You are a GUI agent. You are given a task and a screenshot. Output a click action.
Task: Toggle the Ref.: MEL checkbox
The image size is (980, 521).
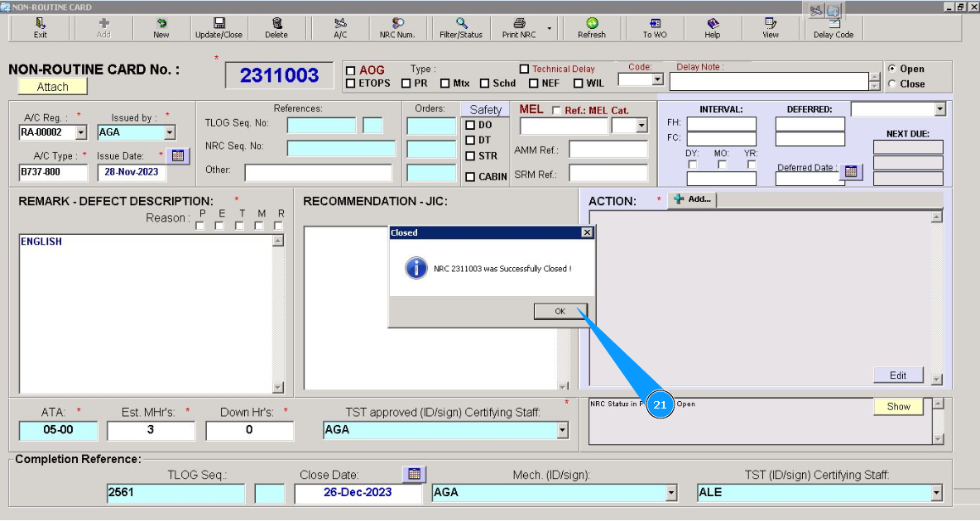pos(556,111)
